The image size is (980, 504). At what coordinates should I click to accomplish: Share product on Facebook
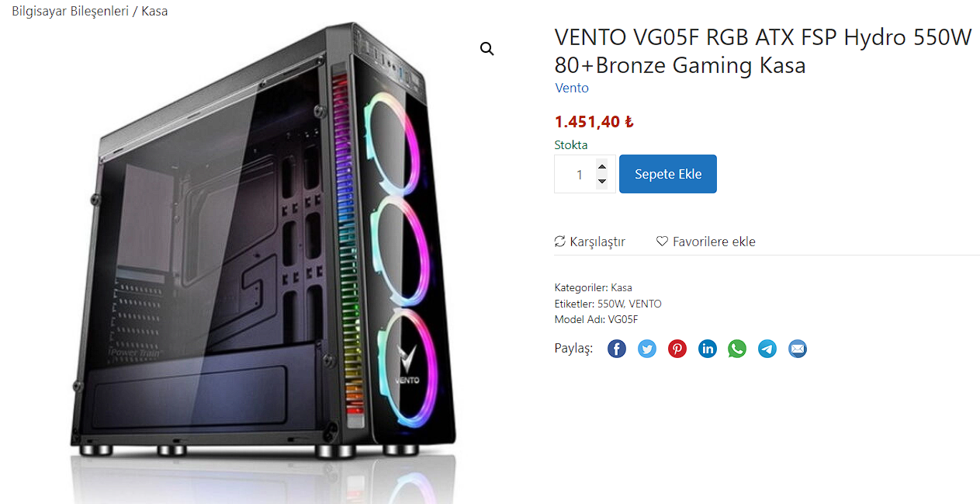pyautogui.click(x=617, y=349)
